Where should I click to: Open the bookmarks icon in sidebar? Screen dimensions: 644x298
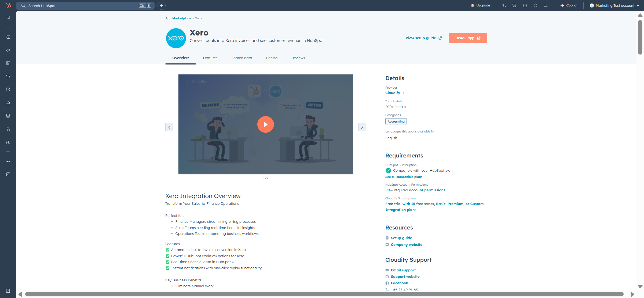click(8, 18)
